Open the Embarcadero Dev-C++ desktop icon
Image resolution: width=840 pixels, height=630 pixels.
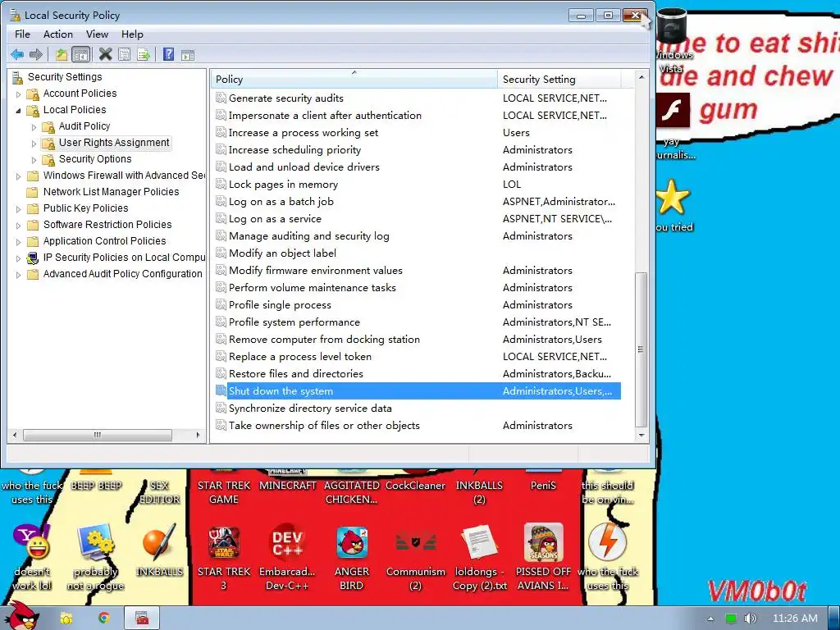(x=287, y=557)
